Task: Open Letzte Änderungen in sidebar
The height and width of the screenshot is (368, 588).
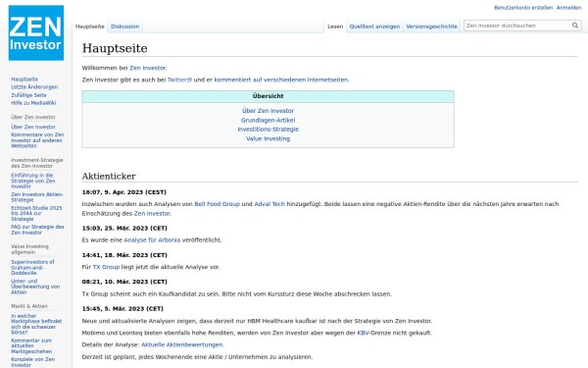Action: [x=34, y=87]
